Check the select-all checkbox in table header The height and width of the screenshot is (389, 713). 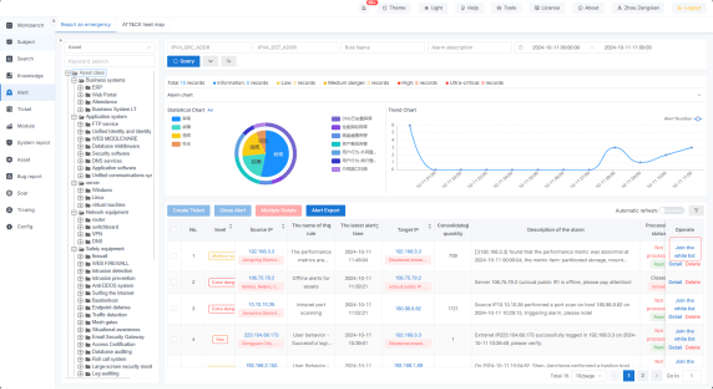tap(174, 230)
